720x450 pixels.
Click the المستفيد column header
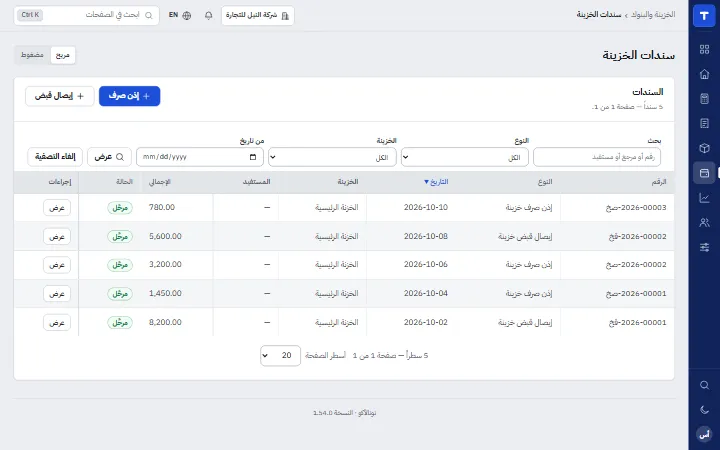[x=256, y=182]
